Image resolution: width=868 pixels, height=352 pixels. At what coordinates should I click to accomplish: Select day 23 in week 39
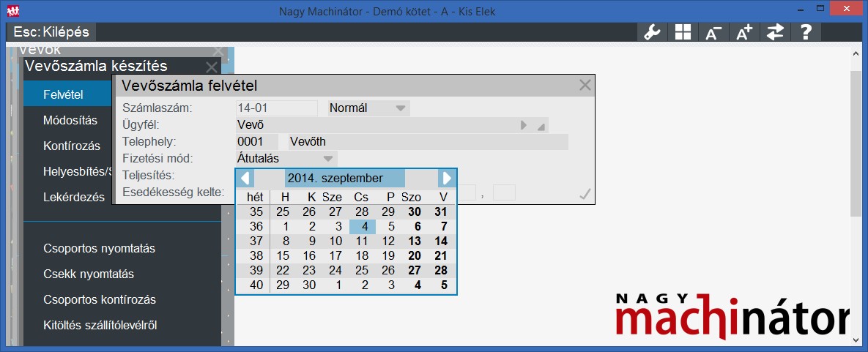[x=309, y=272]
